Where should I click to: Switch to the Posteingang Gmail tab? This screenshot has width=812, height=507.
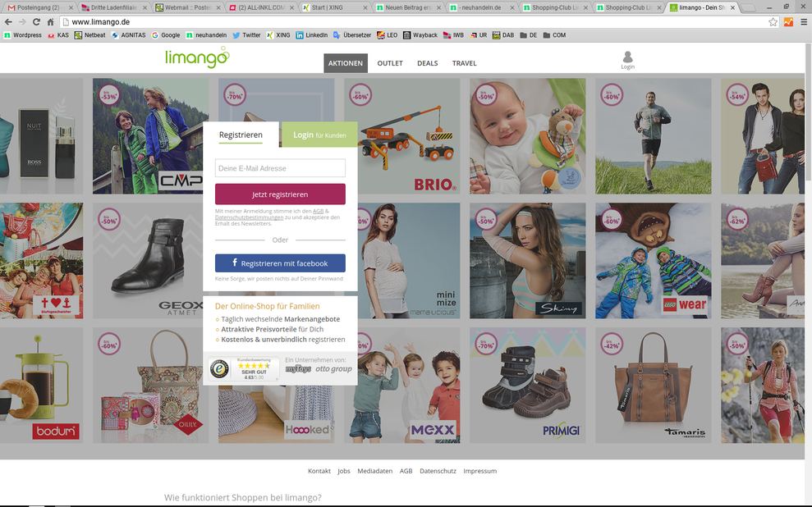[x=39, y=7]
